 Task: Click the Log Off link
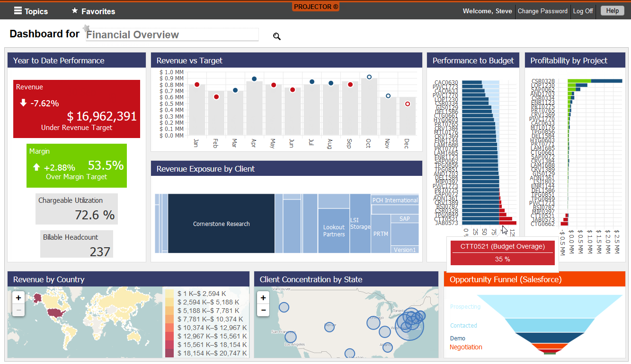tap(583, 11)
